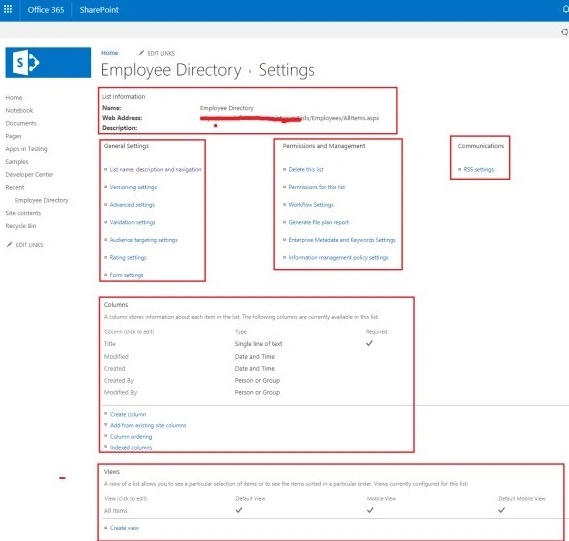569x541 pixels.
Task: Open Employee Directory under Recent
Action: coord(41,200)
